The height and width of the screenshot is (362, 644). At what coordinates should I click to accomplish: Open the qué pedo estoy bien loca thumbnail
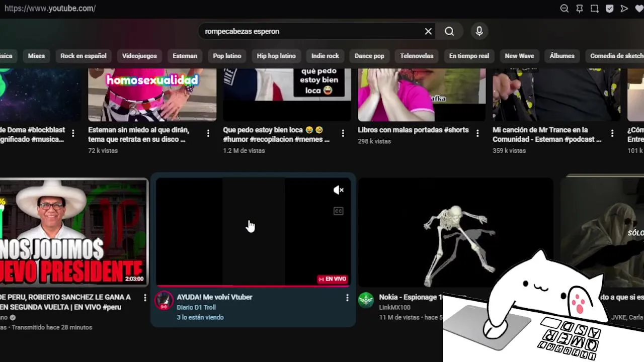click(x=287, y=95)
